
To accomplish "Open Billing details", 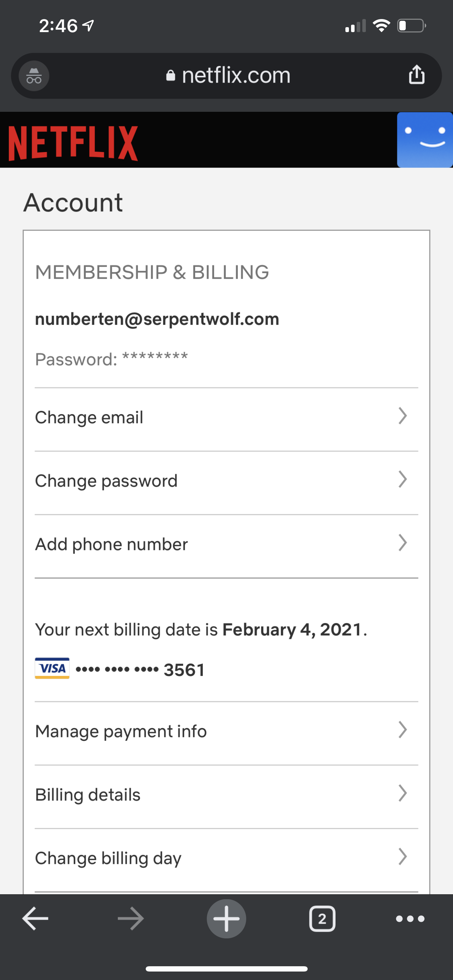I will click(88, 794).
